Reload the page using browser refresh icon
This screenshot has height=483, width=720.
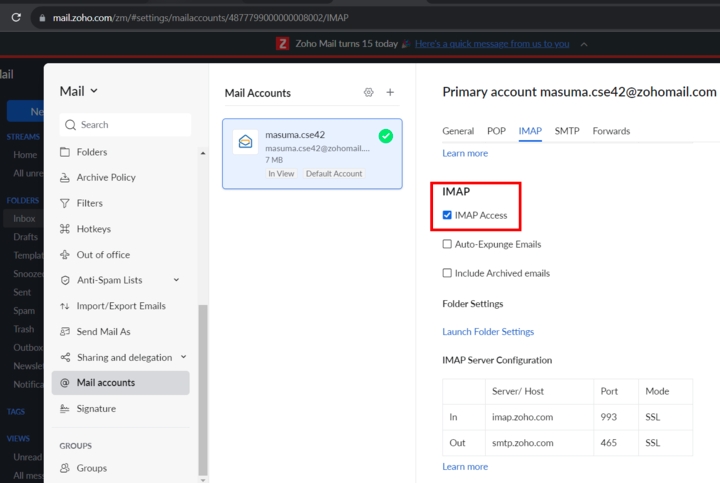coord(16,17)
